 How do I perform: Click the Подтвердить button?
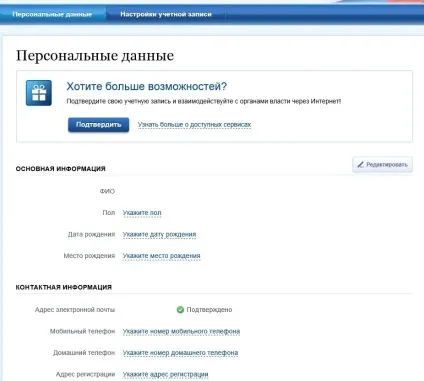(x=99, y=125)
